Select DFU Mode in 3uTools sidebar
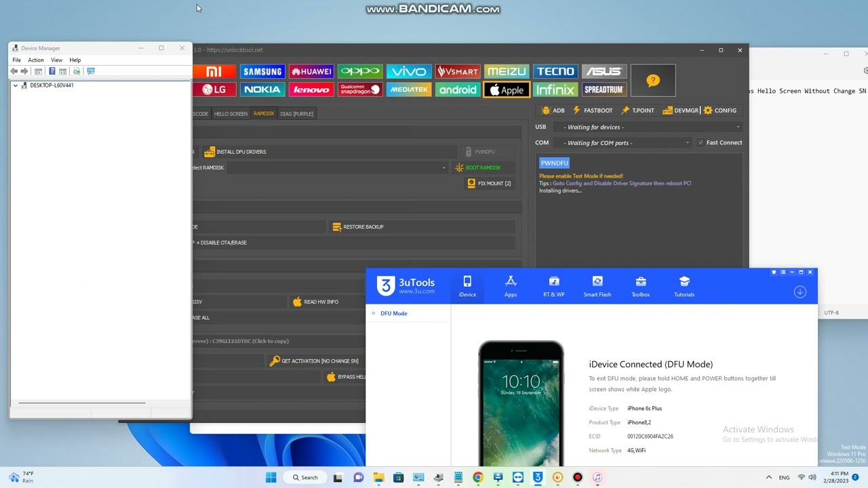Image resolution: width=868 pixels, height=488 pixels. 393,313
